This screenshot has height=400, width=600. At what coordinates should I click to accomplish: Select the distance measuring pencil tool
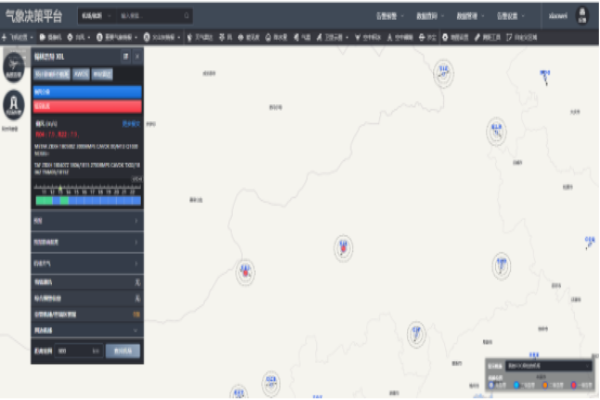(x=476, y=37)
